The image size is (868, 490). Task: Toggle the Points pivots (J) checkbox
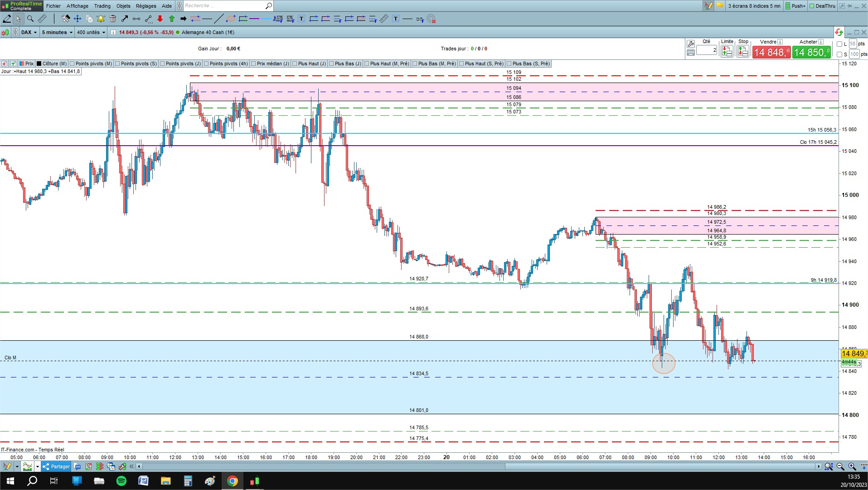tap(162, 64)
